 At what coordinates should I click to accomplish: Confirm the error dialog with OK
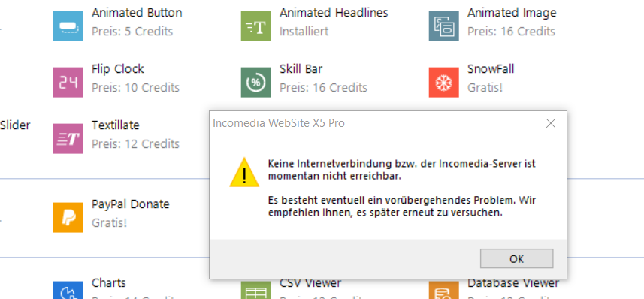coord(517,258)
